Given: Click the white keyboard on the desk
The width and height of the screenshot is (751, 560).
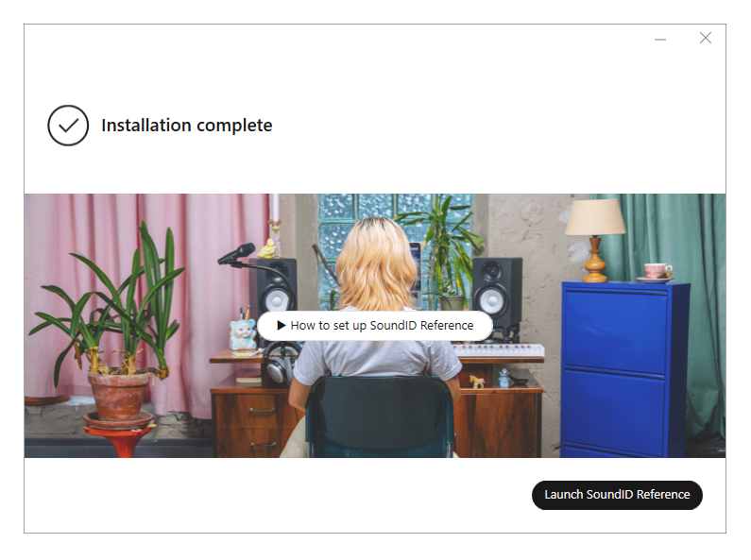Looking at the screenshot, I should pos(498,349).
